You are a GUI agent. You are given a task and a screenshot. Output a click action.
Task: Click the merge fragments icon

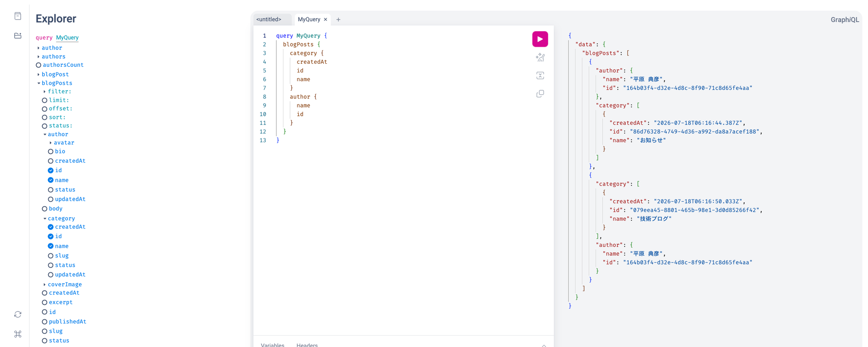coord(540,75)
